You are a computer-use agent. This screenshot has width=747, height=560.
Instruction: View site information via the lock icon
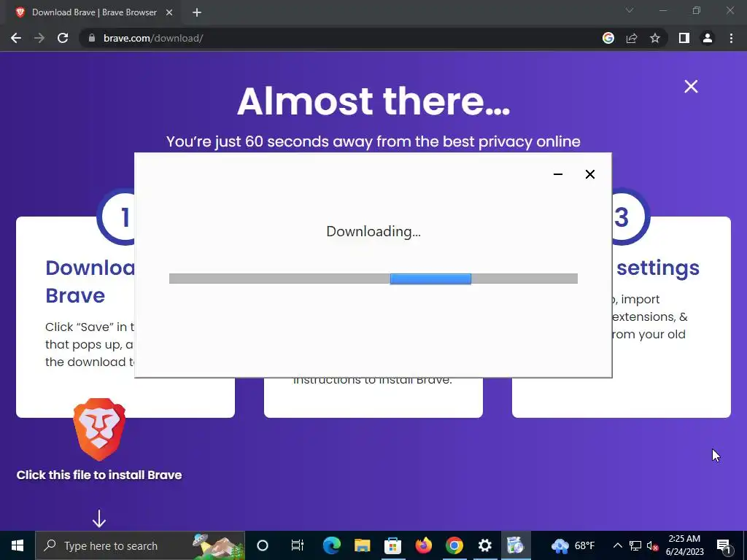(92, 38)
